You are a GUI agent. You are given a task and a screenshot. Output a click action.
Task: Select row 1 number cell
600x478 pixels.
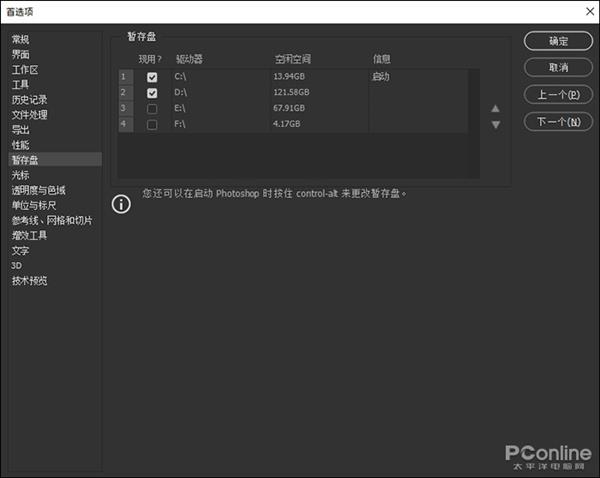tap(126, 77)
